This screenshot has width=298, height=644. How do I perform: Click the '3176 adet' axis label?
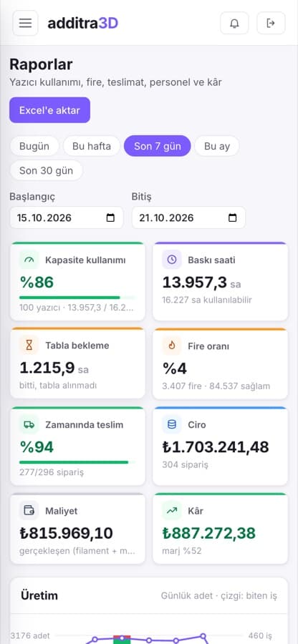[29, 636]
